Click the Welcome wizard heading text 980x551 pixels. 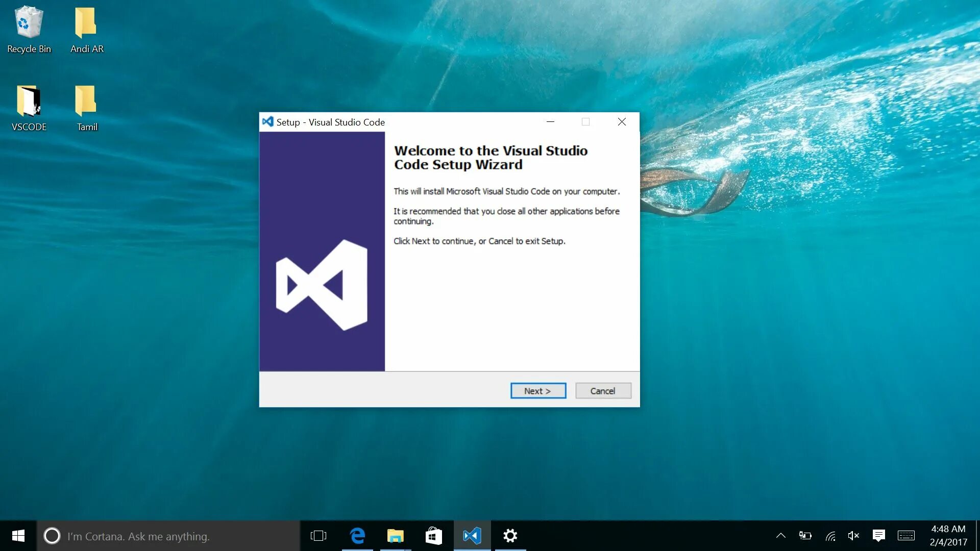click(491, 158)
